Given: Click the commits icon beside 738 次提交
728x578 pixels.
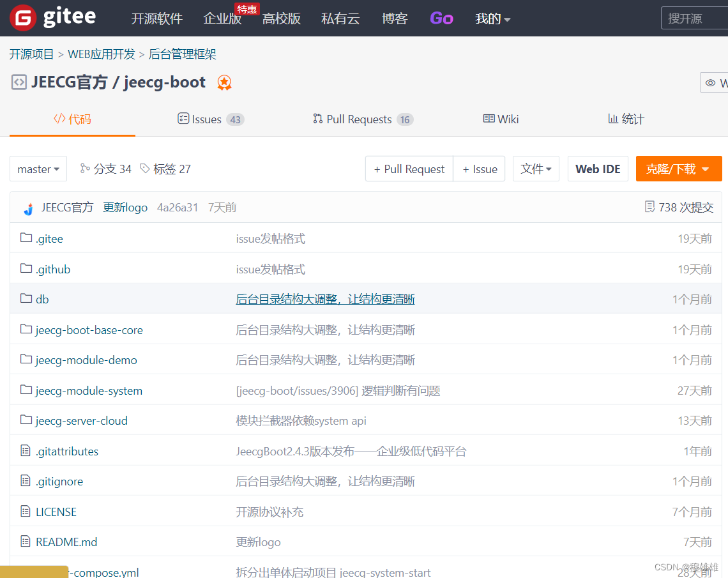Looking at the screenshot, I should click(650, 206).
